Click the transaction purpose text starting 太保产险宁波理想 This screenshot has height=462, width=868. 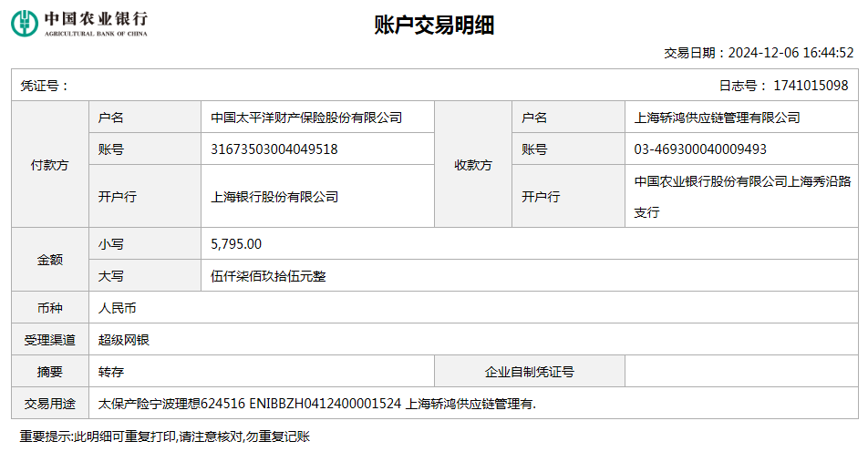click(x=317, y=404)
